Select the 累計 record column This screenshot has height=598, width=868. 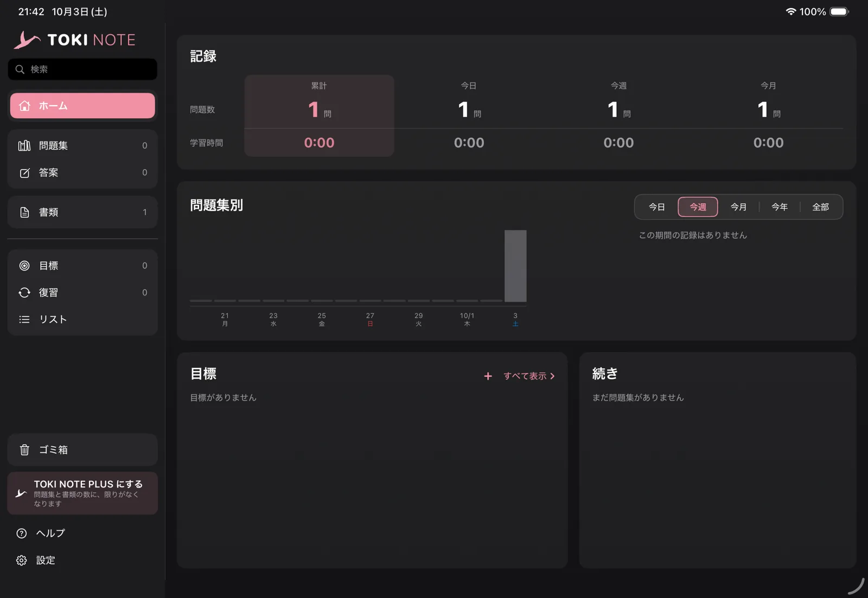click(319, 115)
